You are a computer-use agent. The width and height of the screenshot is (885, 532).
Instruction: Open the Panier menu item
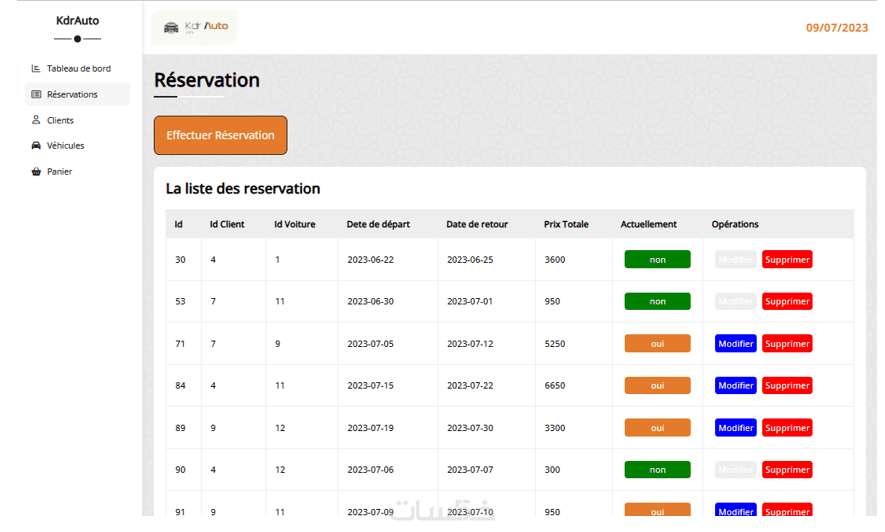(59, 172)
